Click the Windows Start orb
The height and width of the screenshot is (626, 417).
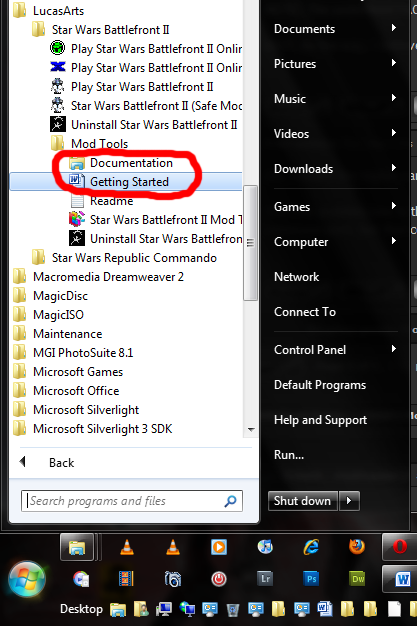27,578
